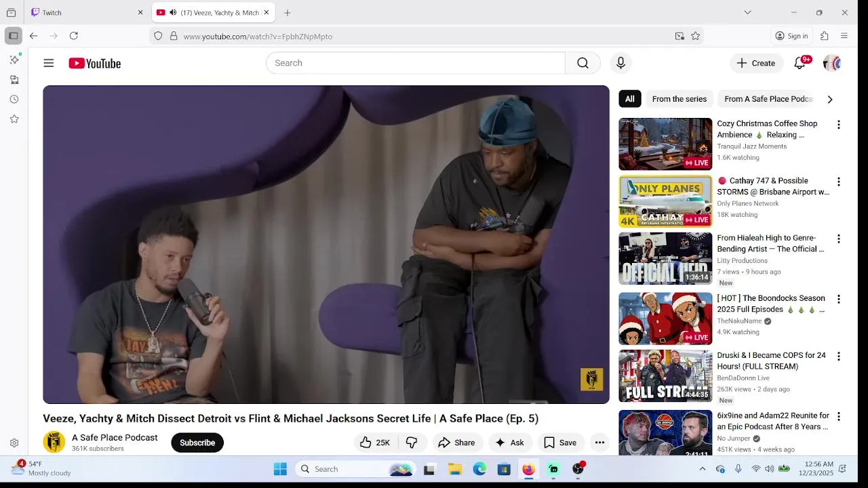Open the YouTube account avatar menu

831,63
